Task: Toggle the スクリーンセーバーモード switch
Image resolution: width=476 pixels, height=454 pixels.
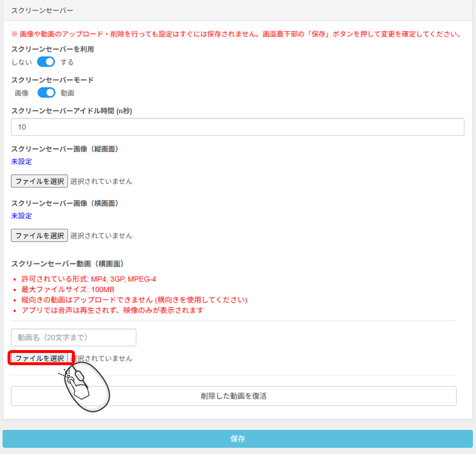Action: coord(46,93)
